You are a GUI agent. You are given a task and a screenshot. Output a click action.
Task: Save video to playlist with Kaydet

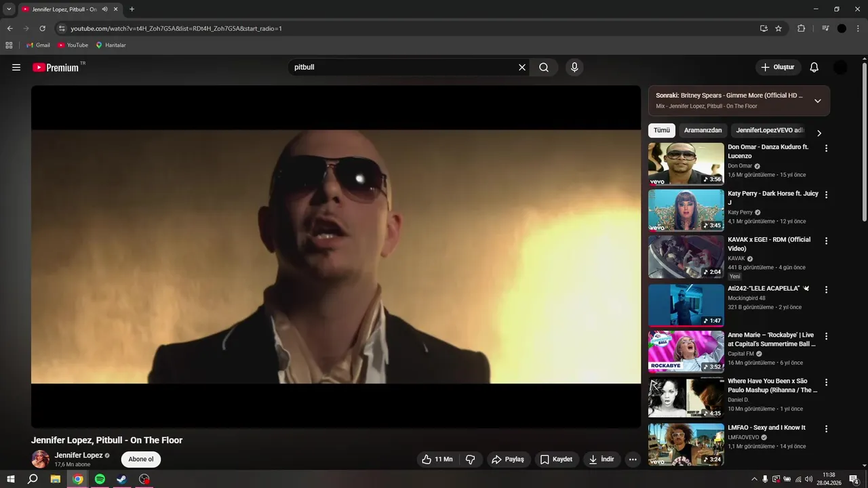pyautogui.click(x=556, y=460)
